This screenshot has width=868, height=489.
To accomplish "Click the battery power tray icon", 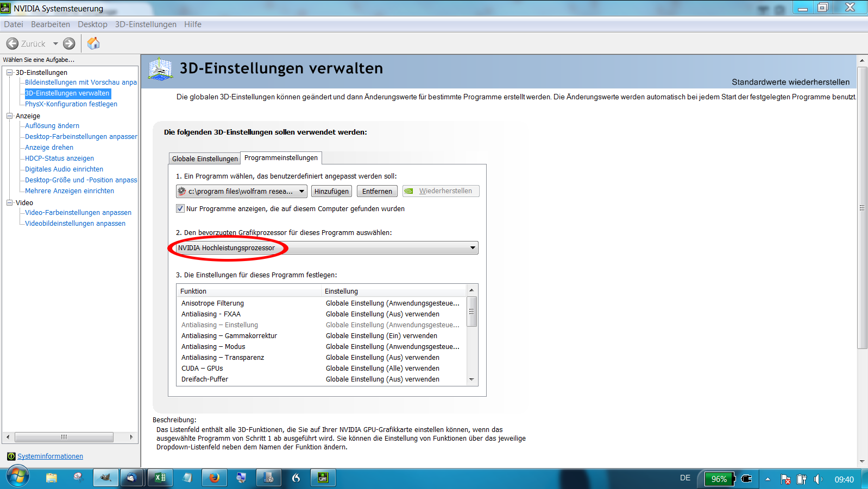I will coord(802,479).
